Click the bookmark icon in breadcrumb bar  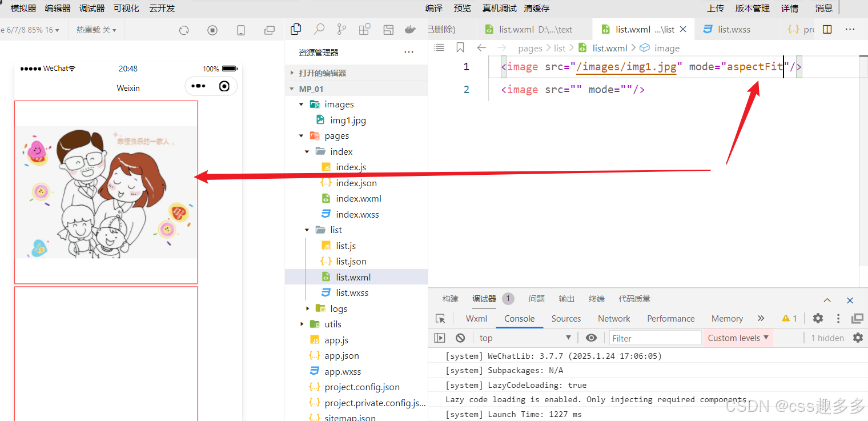(460, 47)
